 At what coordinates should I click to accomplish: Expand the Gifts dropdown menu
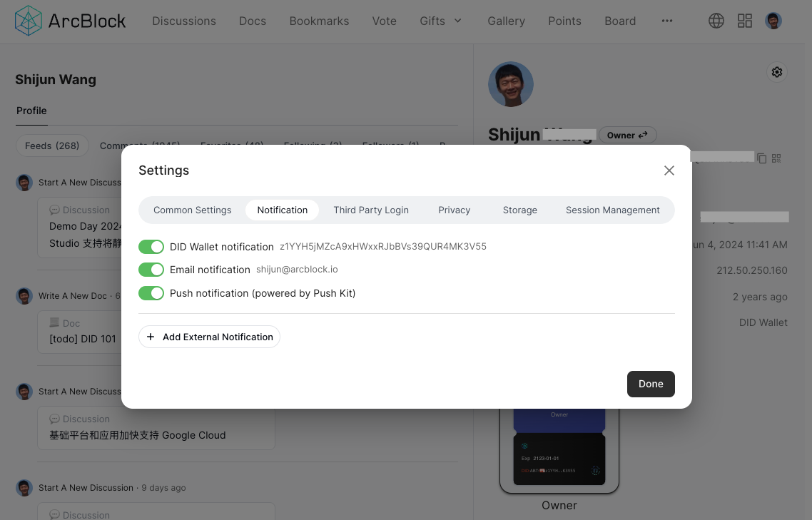point(440,21)
